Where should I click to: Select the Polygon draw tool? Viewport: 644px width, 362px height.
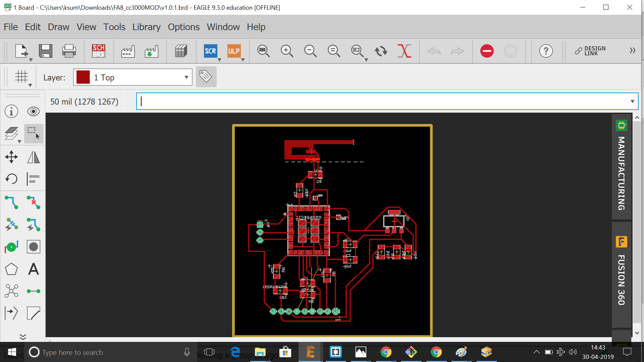pyautogui.click(x=11, y=269)
